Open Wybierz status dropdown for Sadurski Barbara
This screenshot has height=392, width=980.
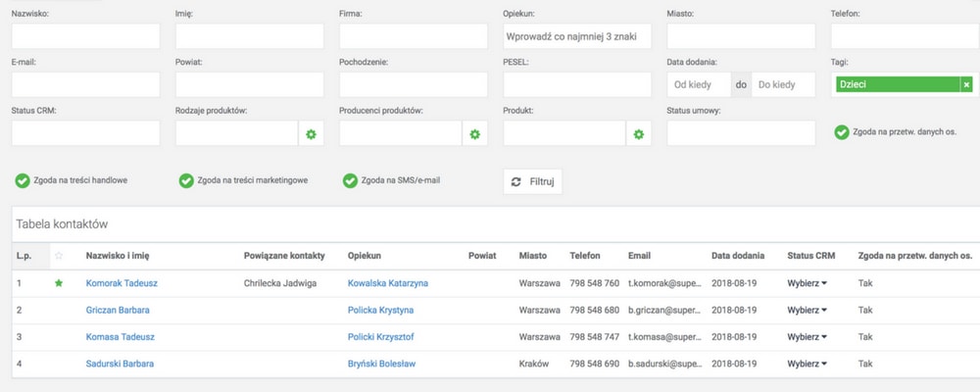click(807, 364)
